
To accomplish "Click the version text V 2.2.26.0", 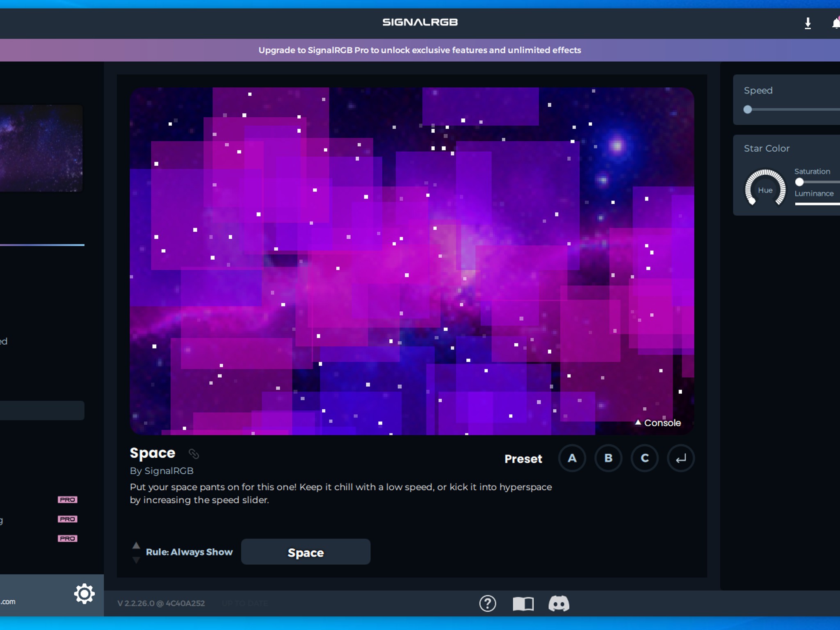I will pos(161,603).
